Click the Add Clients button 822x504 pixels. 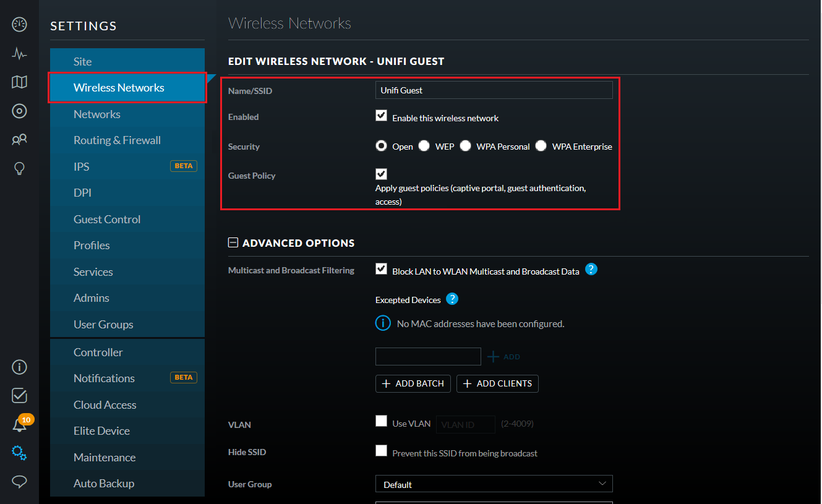[497, 383]
